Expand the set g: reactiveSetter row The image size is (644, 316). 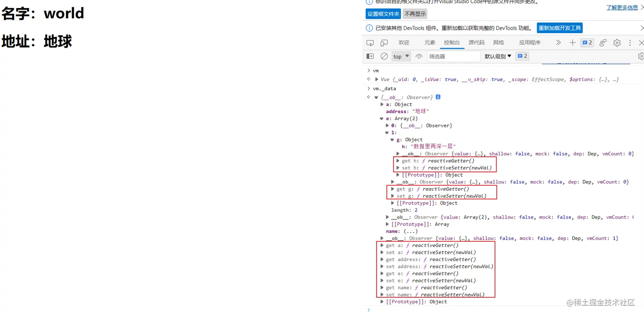[393, 196]
